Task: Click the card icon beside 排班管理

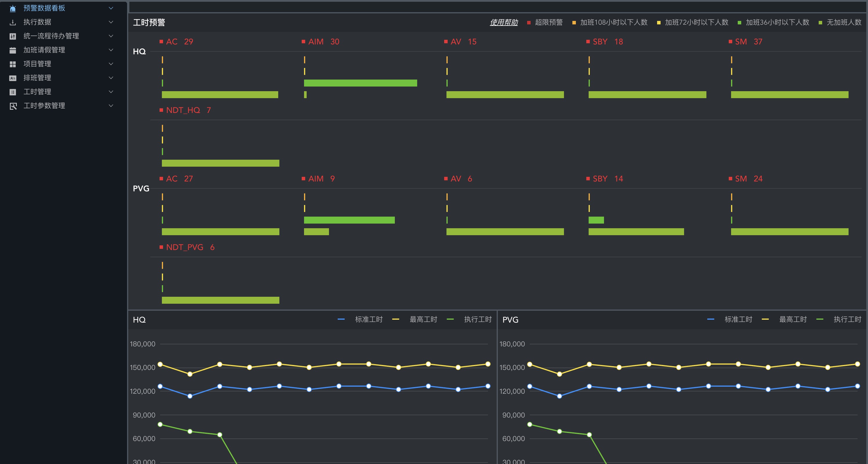Action: coord(13,78)
